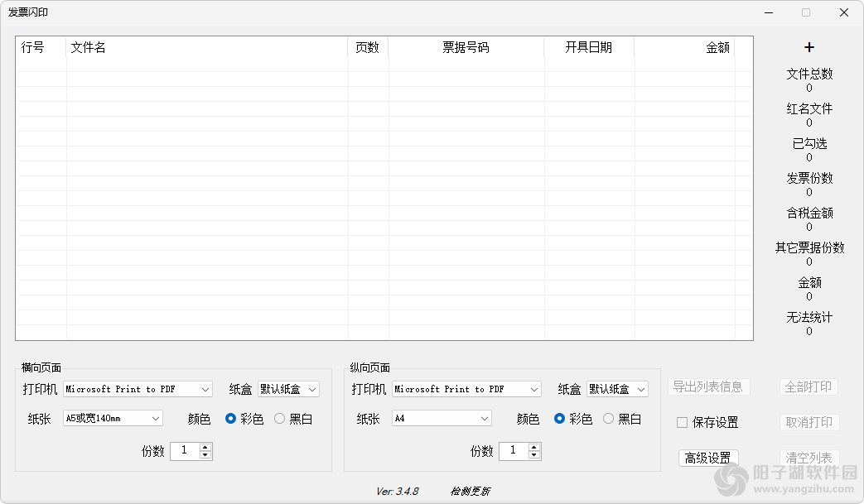This screenshot has width=864, height=504.
Task: Enable the 保存设置 checkbox
Action: pos(682,422)
